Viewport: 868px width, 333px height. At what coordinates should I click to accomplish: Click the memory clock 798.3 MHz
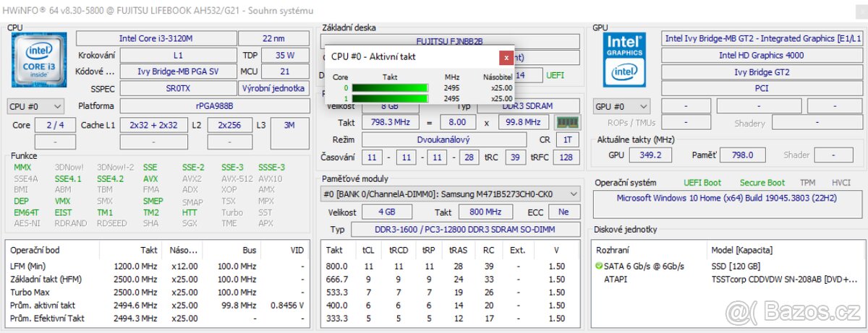tap(391, 122)
